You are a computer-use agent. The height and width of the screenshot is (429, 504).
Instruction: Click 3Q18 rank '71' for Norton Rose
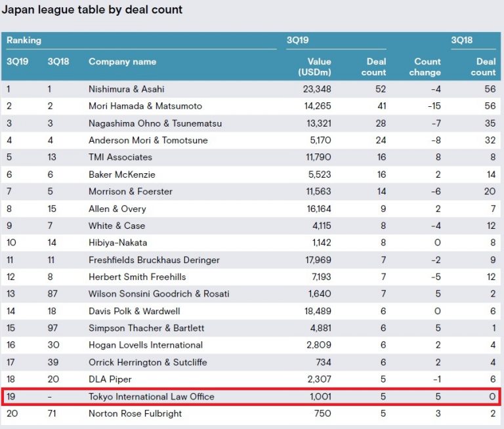pos(52,413)
